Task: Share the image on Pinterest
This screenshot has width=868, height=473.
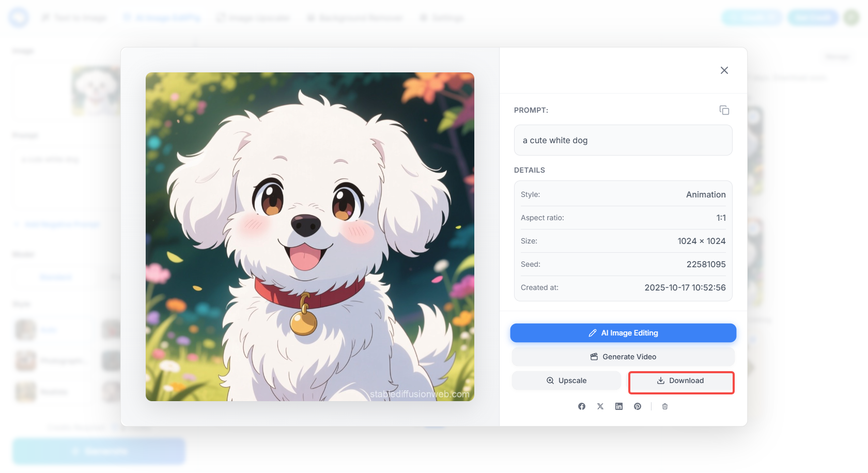Action: (637, 406)
